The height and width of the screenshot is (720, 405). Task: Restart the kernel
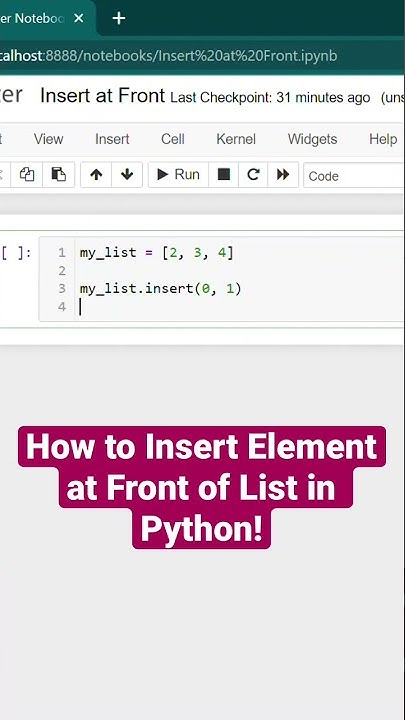tap(253, 174)
